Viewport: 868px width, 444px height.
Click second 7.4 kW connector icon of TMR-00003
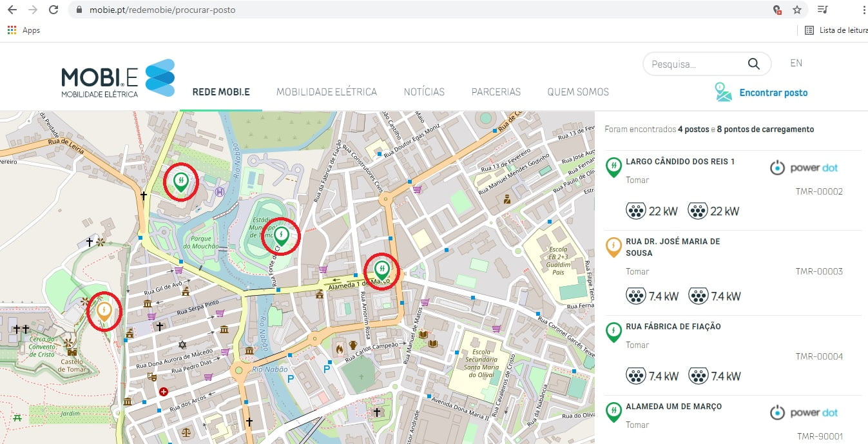pos(698,296)
